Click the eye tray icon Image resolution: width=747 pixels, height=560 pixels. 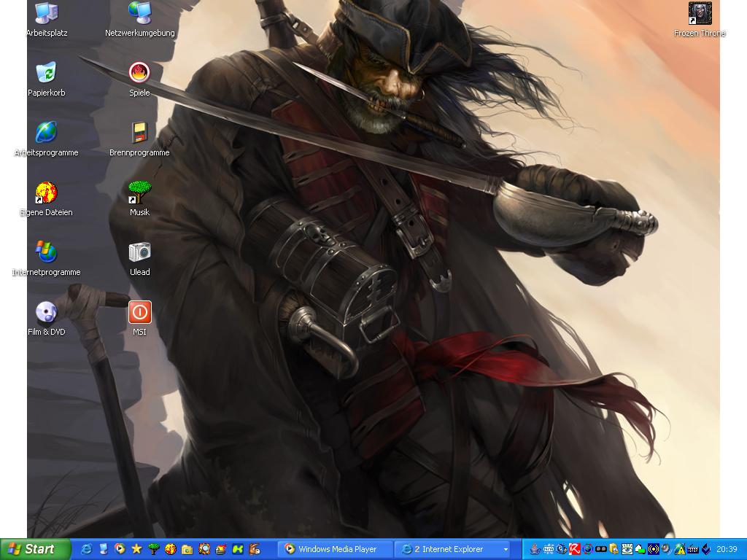[x=627, y=549]
